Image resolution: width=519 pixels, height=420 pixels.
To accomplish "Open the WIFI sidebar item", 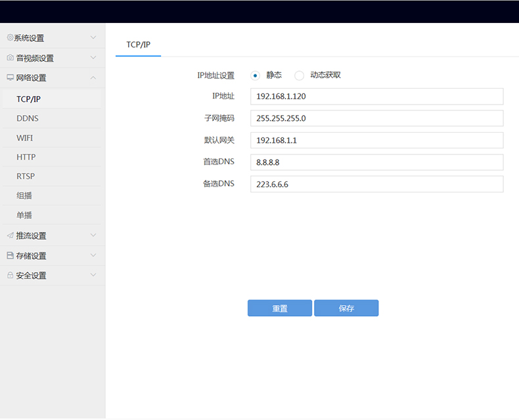I will [x=52, y=138].
